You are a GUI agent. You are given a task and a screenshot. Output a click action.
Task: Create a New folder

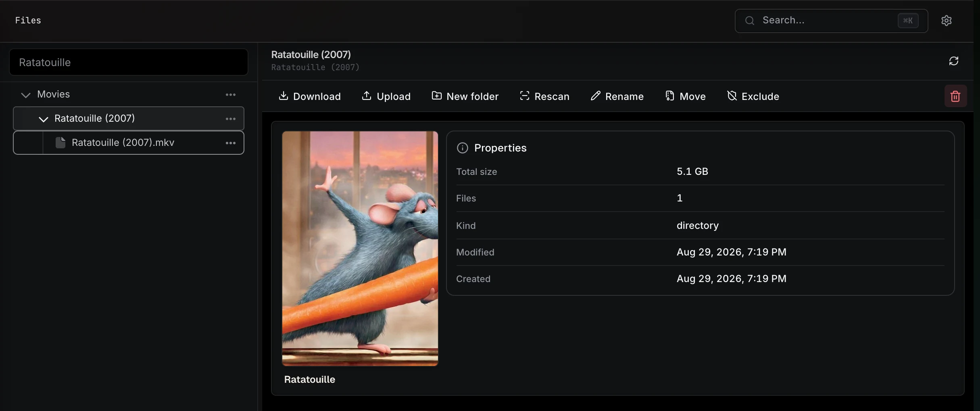[465, 96]
